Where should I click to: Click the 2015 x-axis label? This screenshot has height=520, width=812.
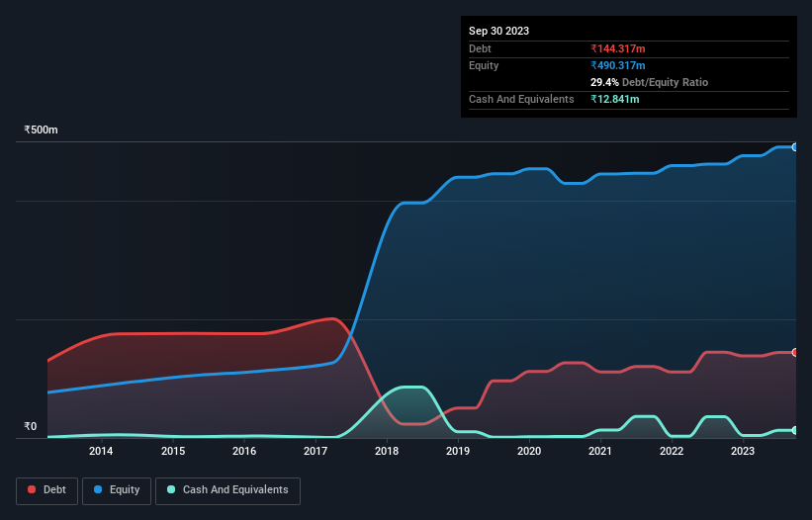(x=173, y=451)
